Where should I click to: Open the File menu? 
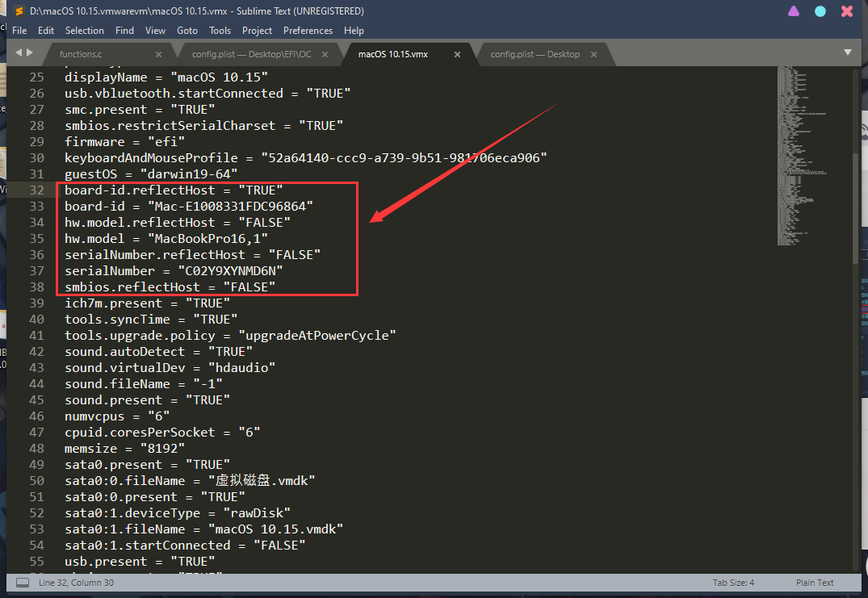click(19, 31)
